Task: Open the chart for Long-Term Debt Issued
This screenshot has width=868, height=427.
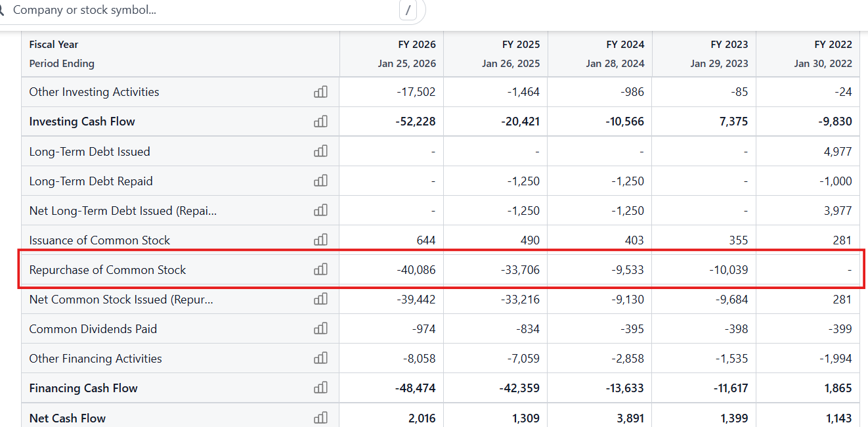Action: (320, 151)
